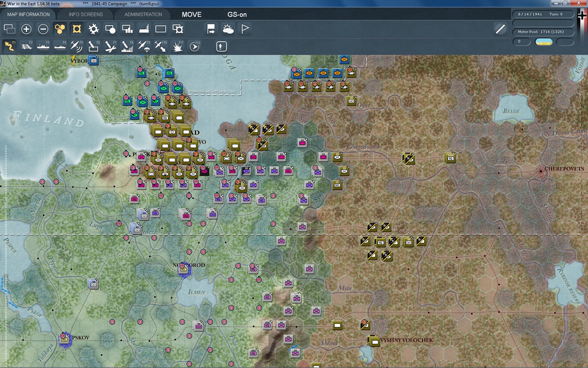Select the SEC unit on Pskov
The width and height of the screenshot is (588, 368).
pyautogui.click(x=65, y=339)
